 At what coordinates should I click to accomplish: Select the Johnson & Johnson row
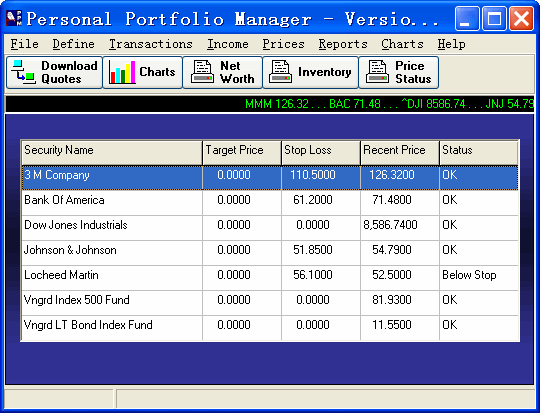click(270, 253)
